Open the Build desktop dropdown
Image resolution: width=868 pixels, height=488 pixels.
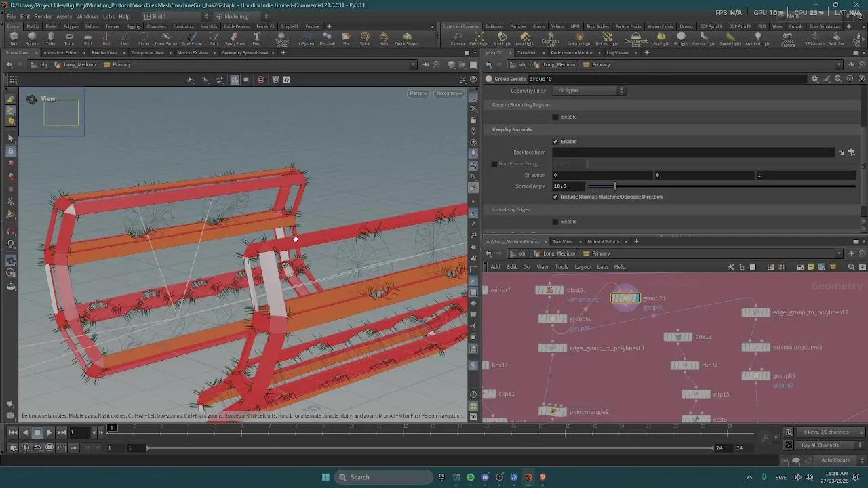[177, 16]
